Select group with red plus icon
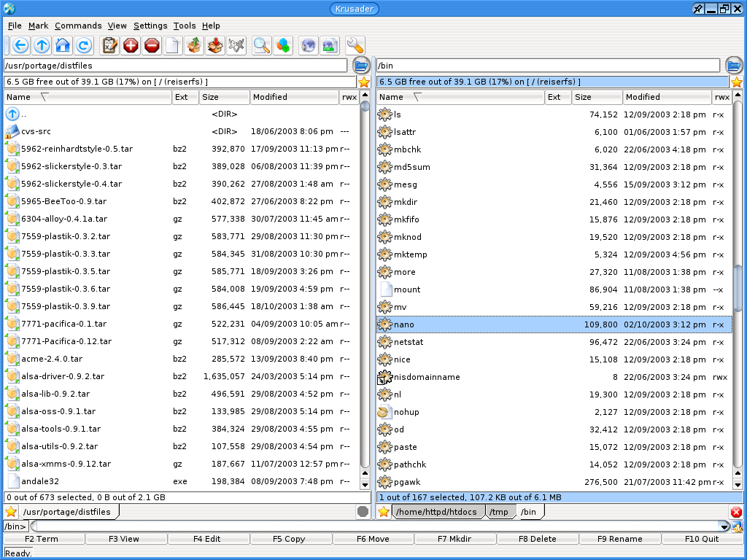Viewport: 747px width, 560px height. (x=131, y=46)
